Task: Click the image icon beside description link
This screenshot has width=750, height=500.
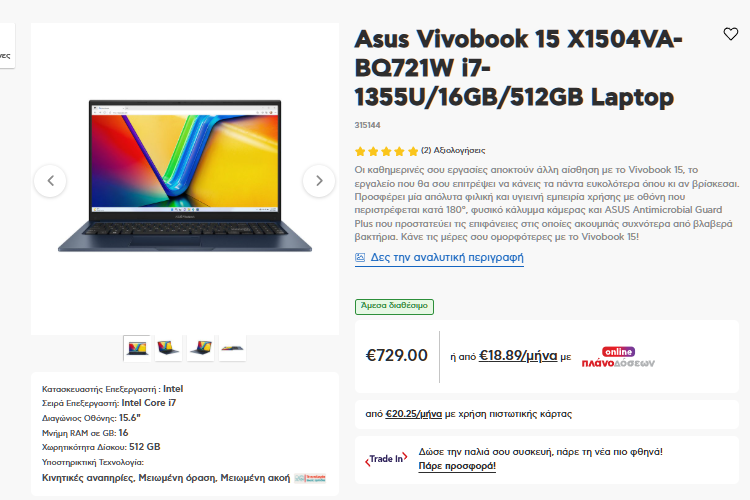Action: tap(360, 257)
